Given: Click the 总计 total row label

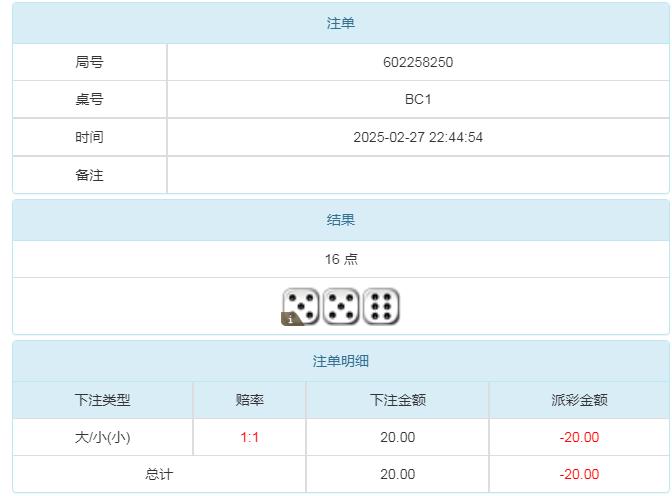Looking at the screenshot, I should tap(159, 474).
